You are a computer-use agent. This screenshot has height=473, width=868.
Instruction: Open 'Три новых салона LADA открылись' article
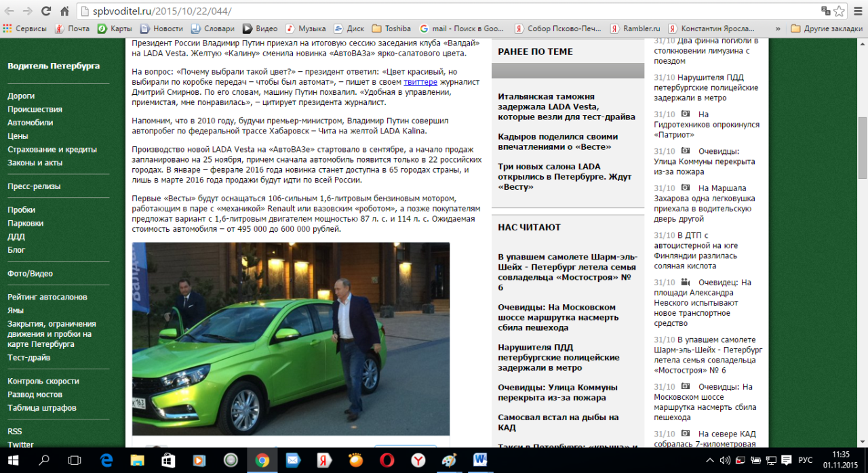(565, 176)
